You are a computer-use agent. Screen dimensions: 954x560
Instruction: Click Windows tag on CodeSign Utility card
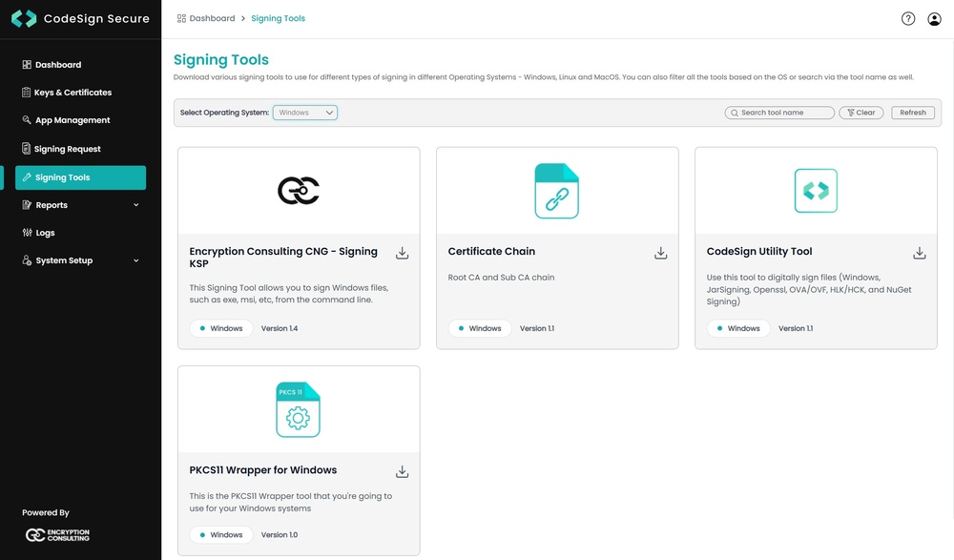coord(738,328)
